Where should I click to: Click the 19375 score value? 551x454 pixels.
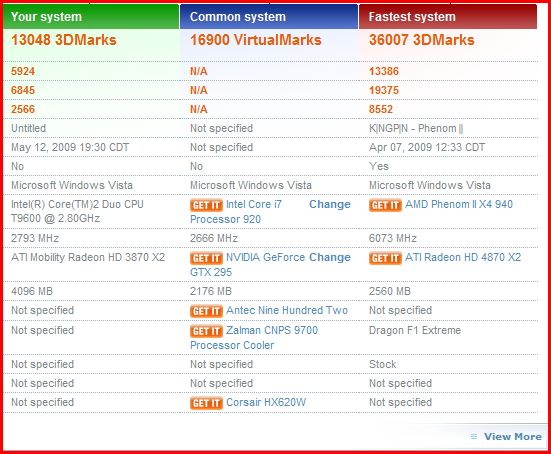coord(384,90)
